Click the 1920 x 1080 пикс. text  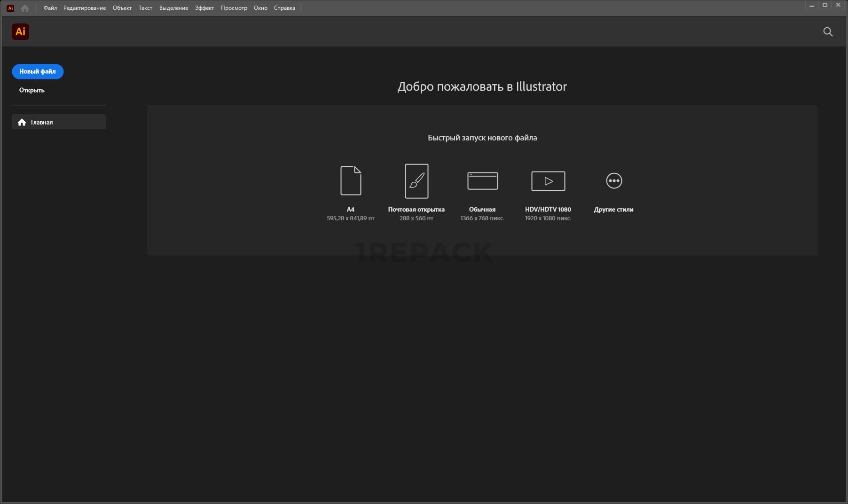(548, 218)
